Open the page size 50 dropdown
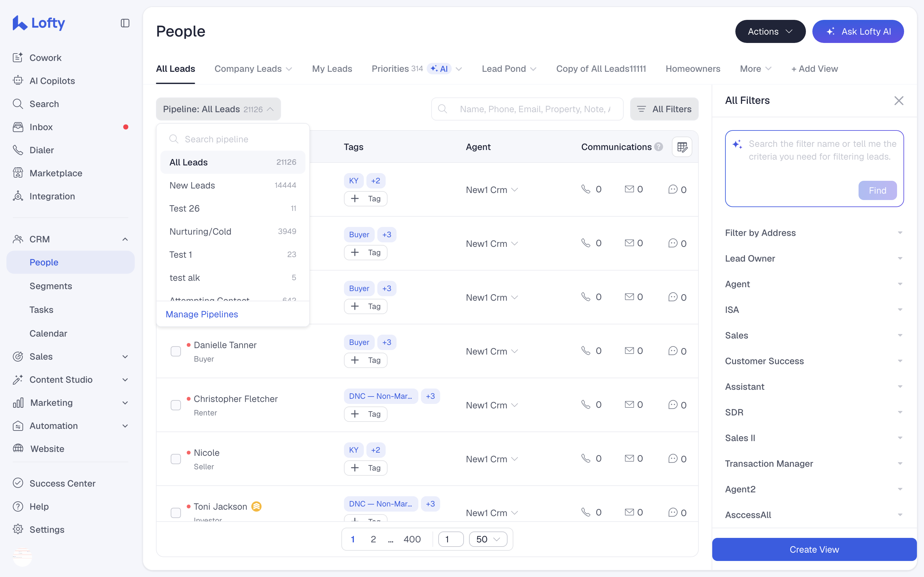Image resolution: width=924 pixels, height=577 pixels. click(488, 539)
